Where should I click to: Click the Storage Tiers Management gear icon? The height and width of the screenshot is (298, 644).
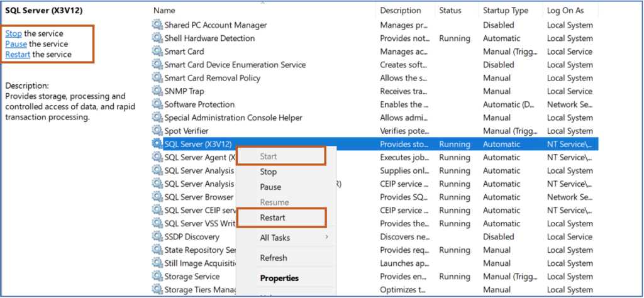point(157,289)
